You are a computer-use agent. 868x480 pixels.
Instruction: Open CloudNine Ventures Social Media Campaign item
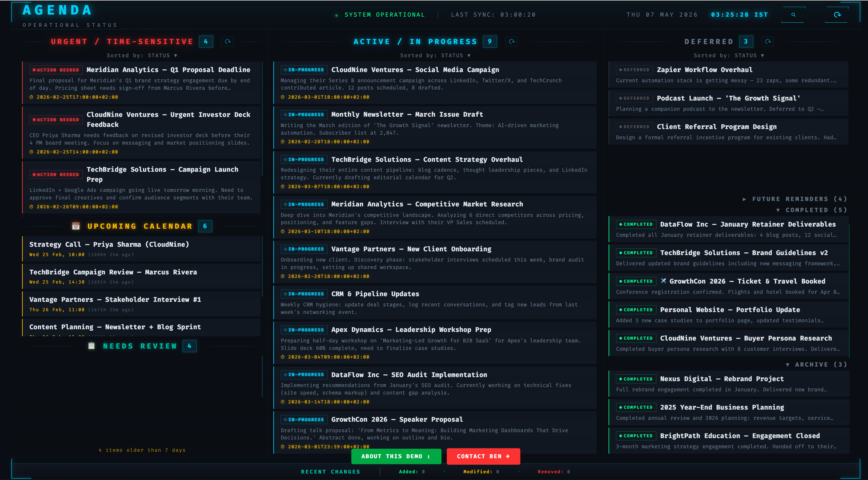[435, 83]
